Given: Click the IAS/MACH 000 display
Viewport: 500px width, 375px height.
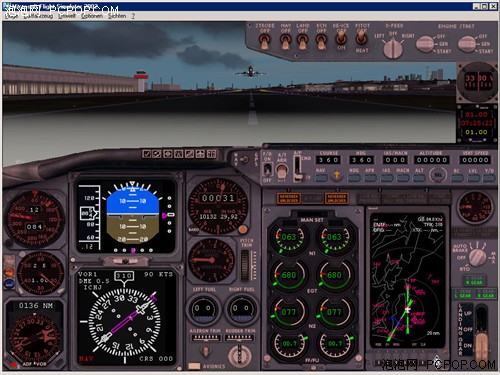Looking at the screenshot, I should [x=395, y=160].
